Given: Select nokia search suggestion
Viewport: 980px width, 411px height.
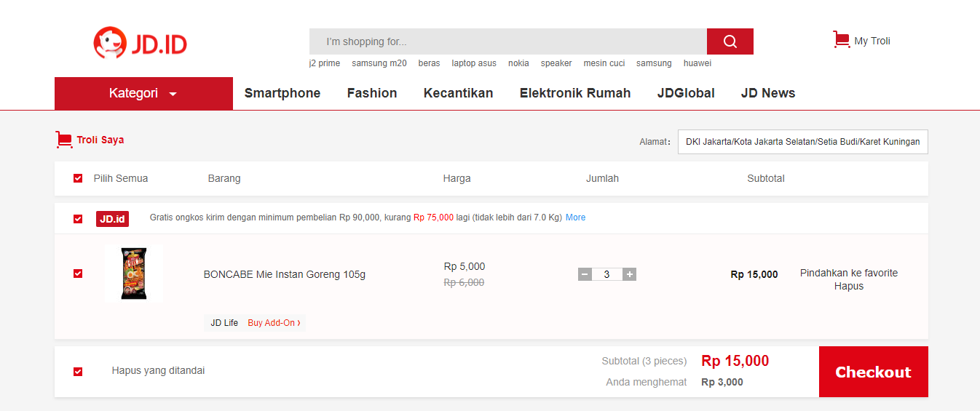Looking at the screenshot, I should coord(518,63).
